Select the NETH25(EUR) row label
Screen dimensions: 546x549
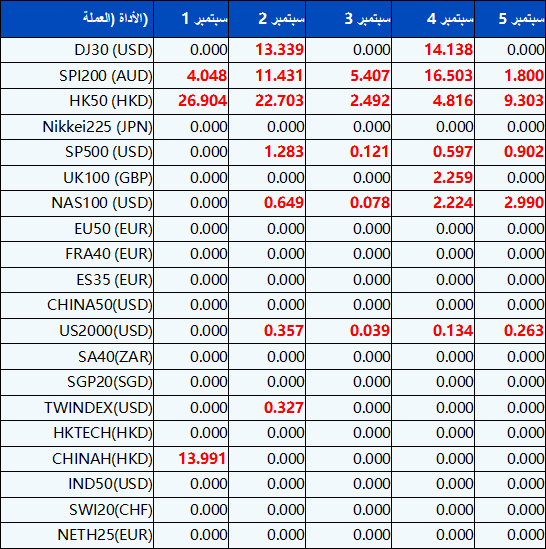pos(105,535)
